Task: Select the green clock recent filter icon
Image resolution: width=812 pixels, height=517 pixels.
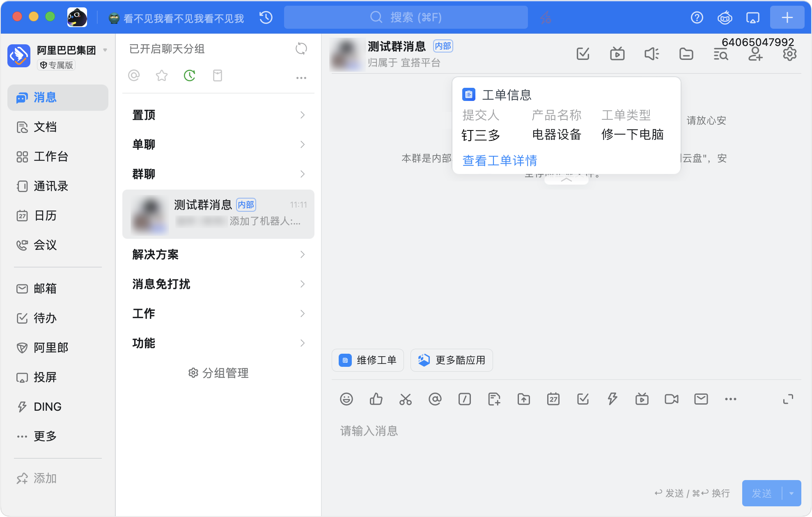Action: (190, 75)
